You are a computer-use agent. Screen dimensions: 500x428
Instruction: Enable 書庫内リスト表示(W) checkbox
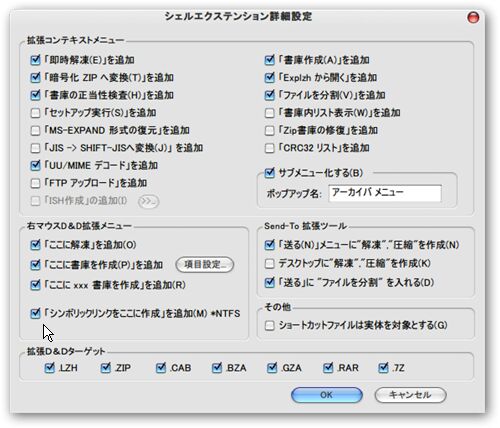(x=269, y=113)
